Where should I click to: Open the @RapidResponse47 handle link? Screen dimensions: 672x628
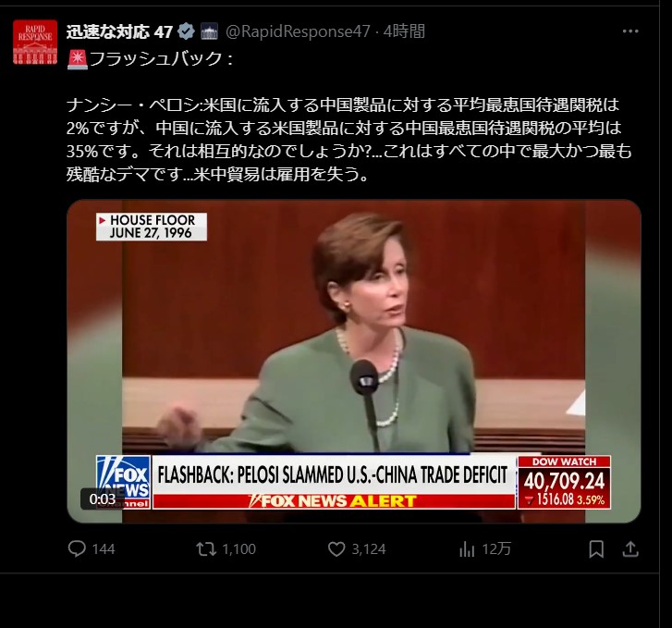(x=298, y=31)
